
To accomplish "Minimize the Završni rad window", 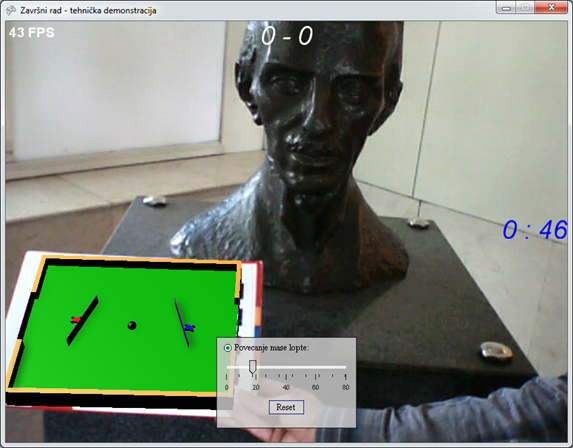I will click(506, 8).
